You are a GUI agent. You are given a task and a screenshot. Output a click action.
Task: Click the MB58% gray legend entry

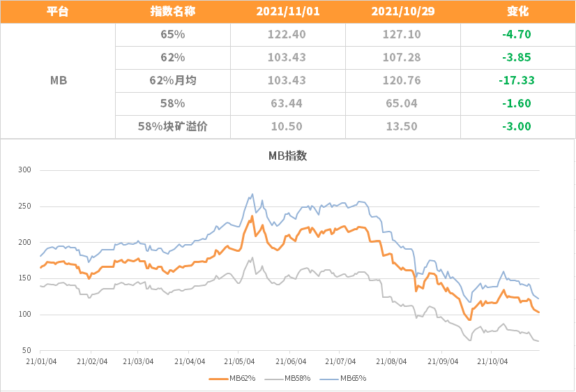click(287, 379)
